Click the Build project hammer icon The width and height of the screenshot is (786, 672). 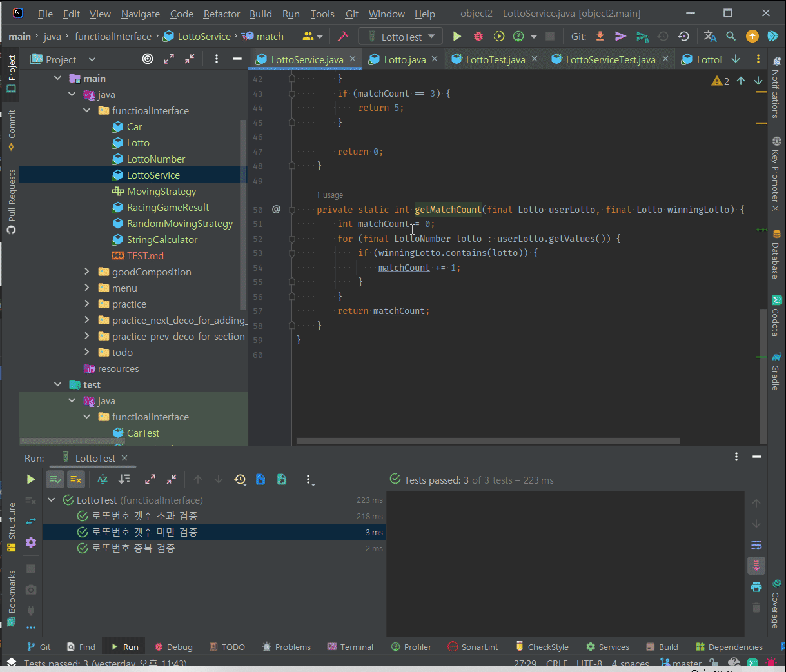(x=343, y=37)
